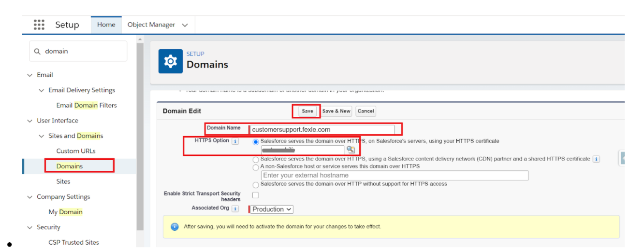
Task: Click the certificate lookup magnifier icon
Action: (351, 150)
